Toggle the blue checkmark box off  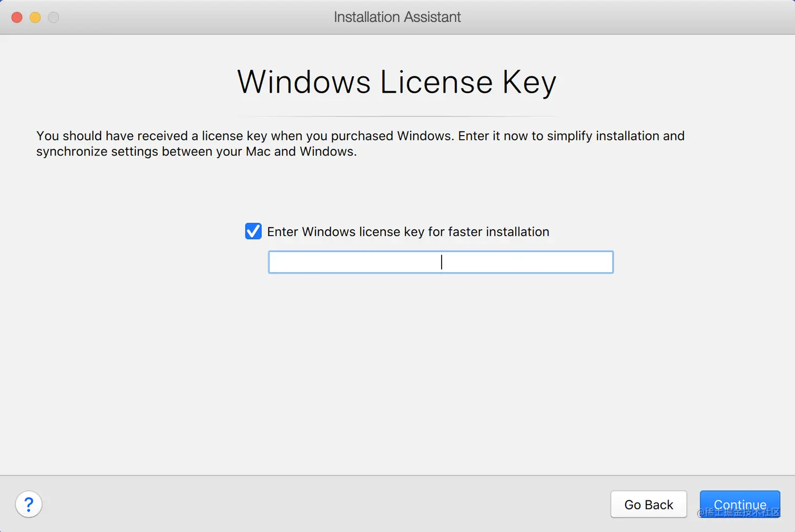point(253,231)
